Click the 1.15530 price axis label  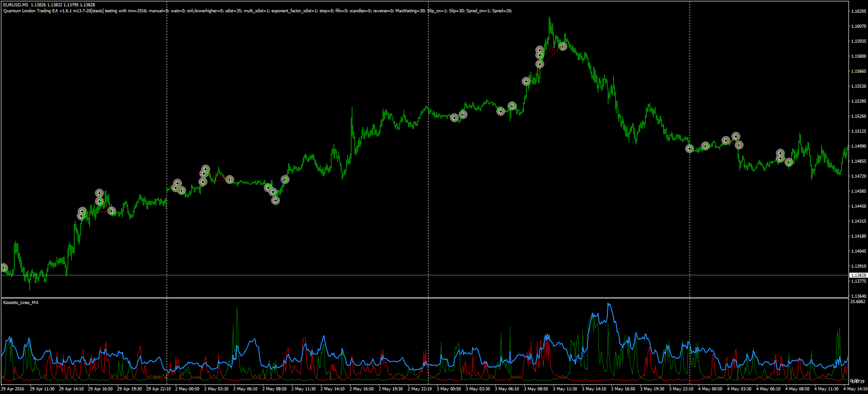click(x=858, y=86)
